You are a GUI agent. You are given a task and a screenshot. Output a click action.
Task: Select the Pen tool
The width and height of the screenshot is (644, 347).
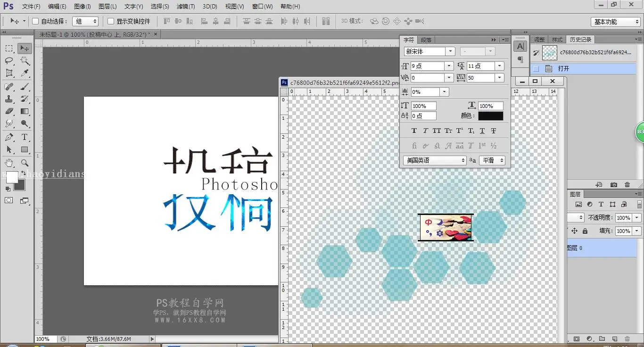click(x=9, y=137)
